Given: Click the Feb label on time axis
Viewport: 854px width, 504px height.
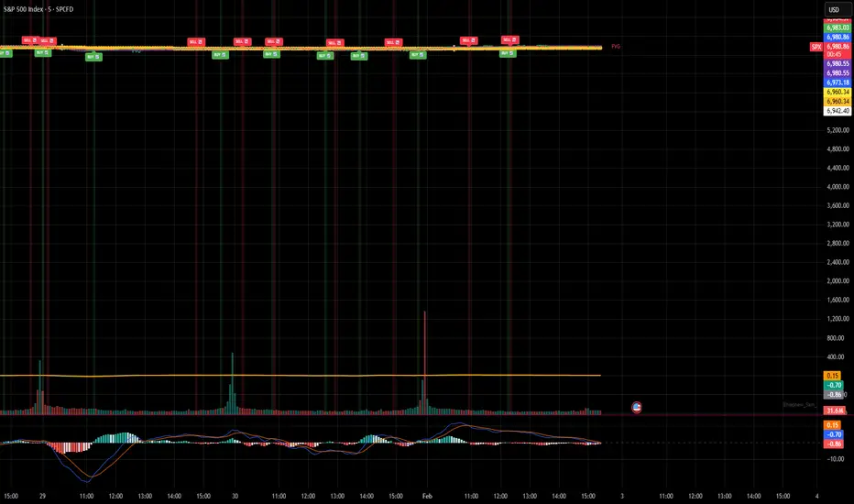Looking at the screenshot, I should tap(427, 497).
